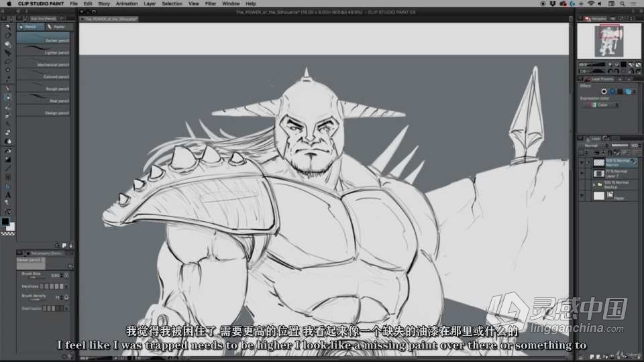
Task: Select the Zoom magnifier tool
Action: (x=8, y=27)
